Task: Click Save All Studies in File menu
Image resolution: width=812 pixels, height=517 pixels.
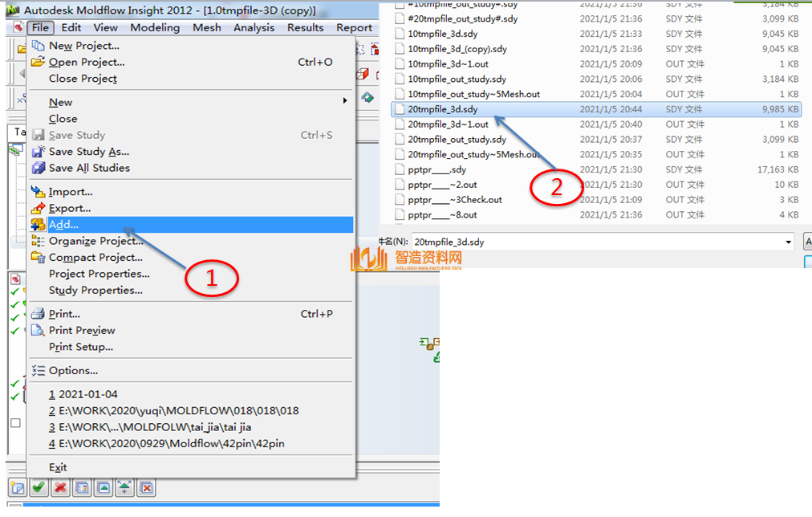Action: pos(88,168)
